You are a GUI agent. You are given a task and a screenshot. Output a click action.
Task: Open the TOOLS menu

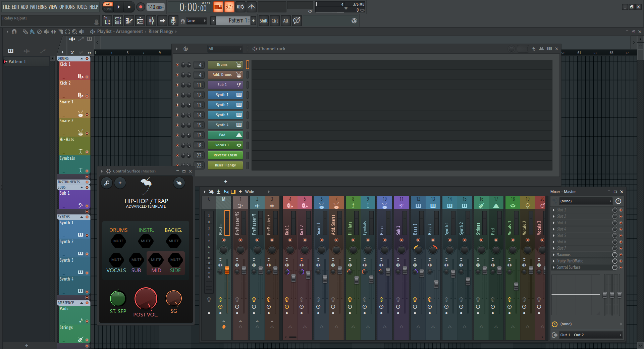82,7
